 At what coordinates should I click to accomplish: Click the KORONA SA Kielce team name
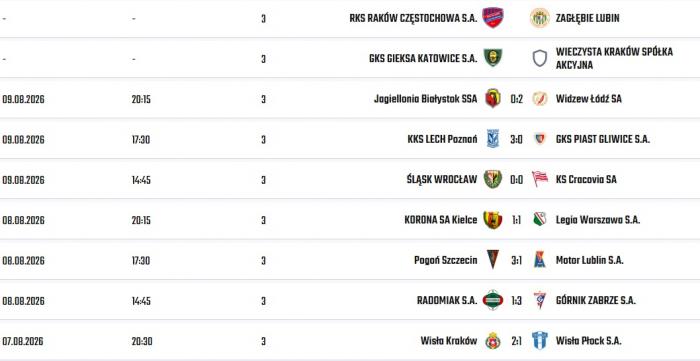441,220
